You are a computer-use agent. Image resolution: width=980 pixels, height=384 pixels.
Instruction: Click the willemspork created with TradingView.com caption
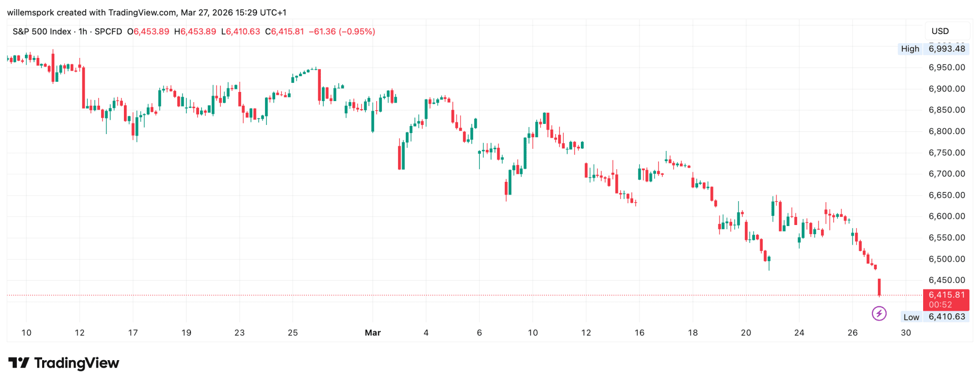point(147,12)
